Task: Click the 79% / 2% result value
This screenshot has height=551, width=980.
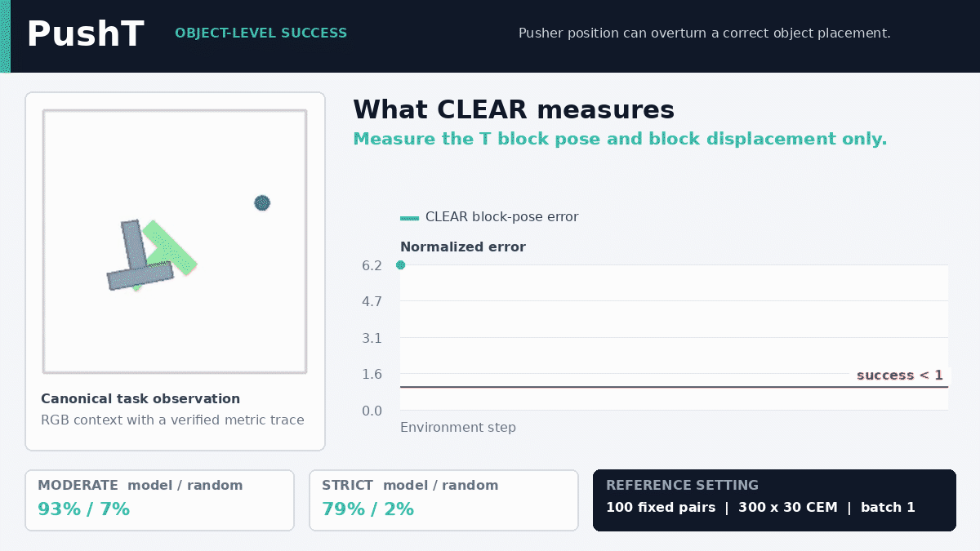Action: pos(368,509)
